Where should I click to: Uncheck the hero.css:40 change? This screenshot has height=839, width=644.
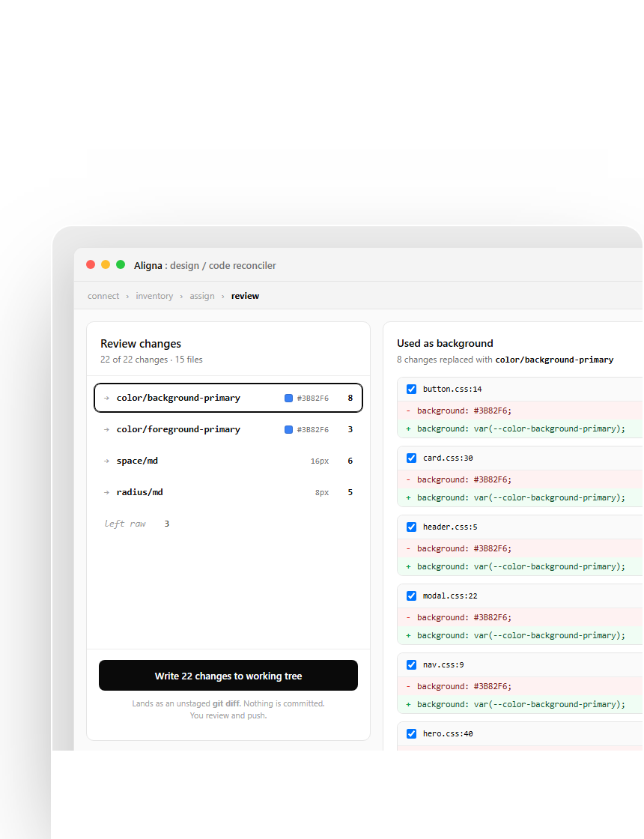[x=411, y=733]
